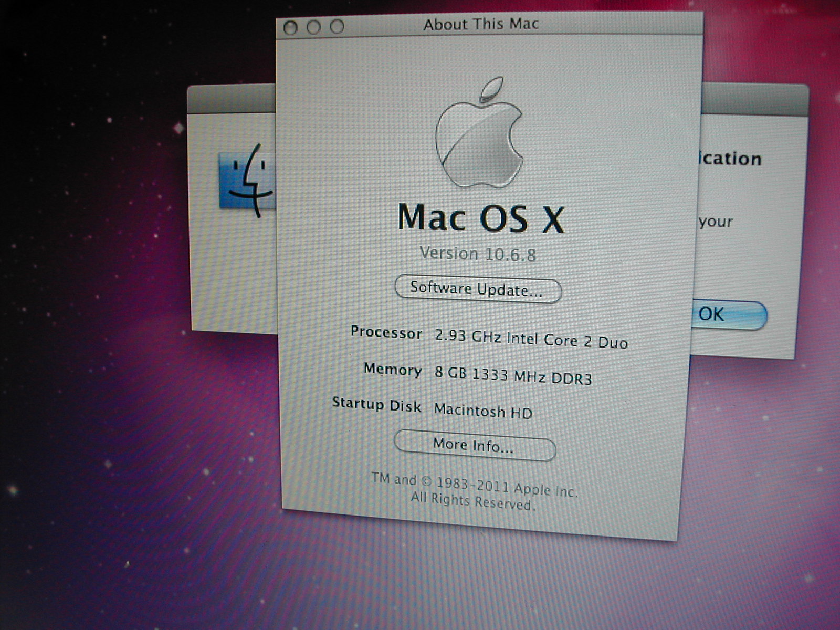Image resolution: width=840 pixels, height=630 pixels.
Task: Click the 2.93 GHz Intel Core 2 Duo value
Action: point(531,339)
